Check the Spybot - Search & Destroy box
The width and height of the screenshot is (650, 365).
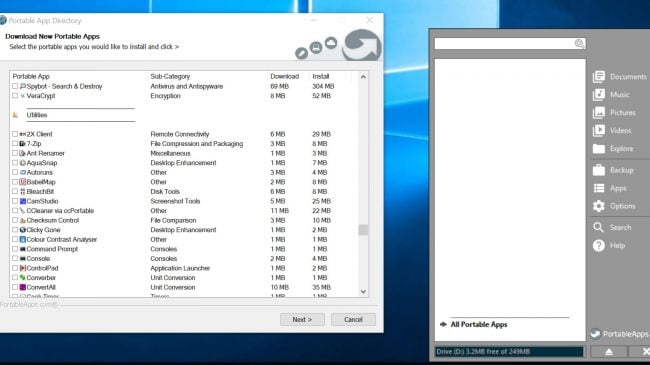coord(15,86)
